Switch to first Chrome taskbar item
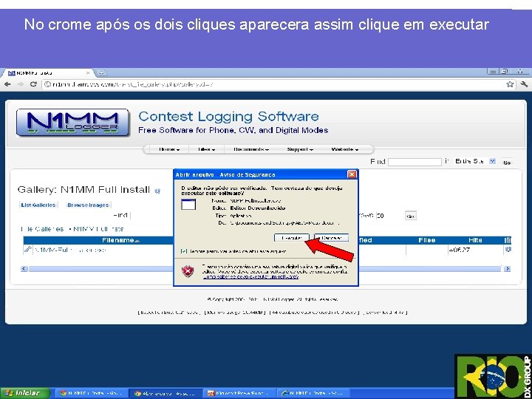532x399 pixels. (91, 393)
